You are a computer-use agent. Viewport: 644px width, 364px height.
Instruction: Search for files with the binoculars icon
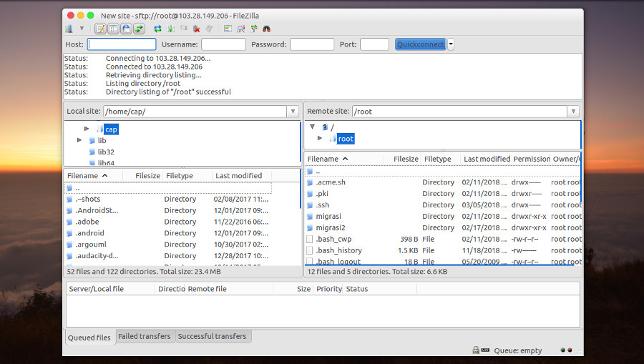tap(267, 29)
